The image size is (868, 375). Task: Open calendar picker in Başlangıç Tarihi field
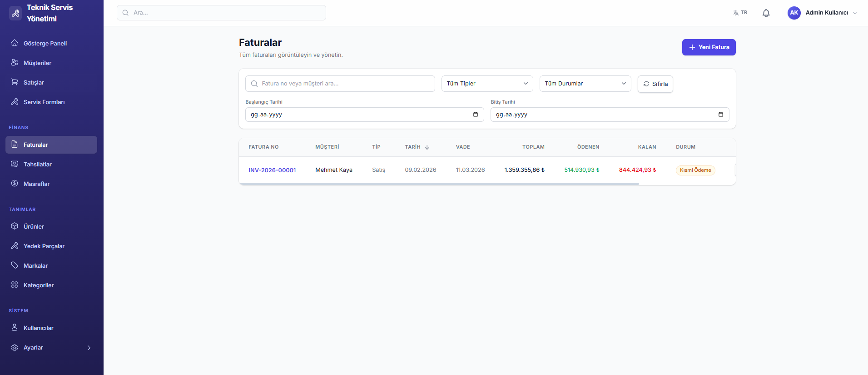[475, 115]
